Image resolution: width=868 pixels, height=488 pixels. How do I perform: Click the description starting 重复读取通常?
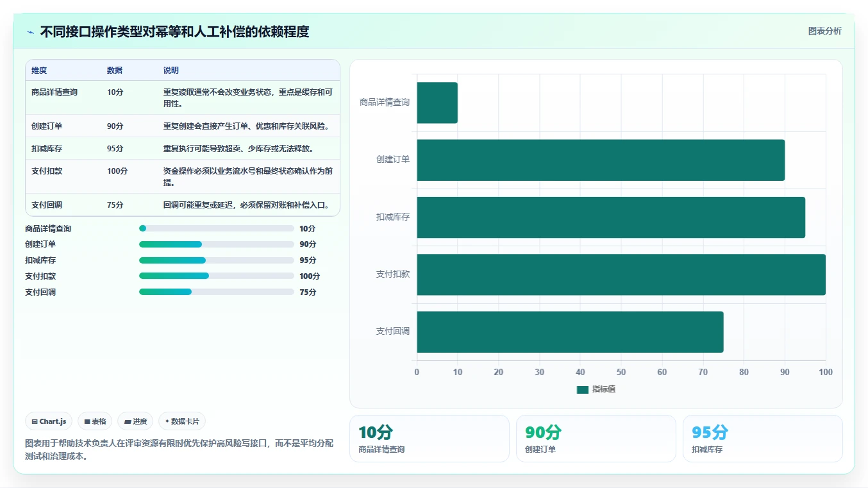[x=248, y=97]
